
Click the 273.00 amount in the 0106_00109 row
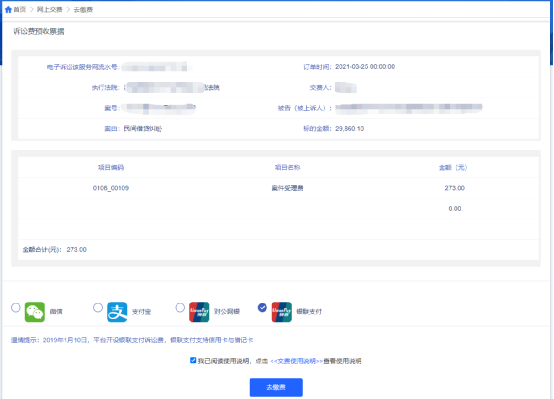pyautogui.click(x=454, y=188)
